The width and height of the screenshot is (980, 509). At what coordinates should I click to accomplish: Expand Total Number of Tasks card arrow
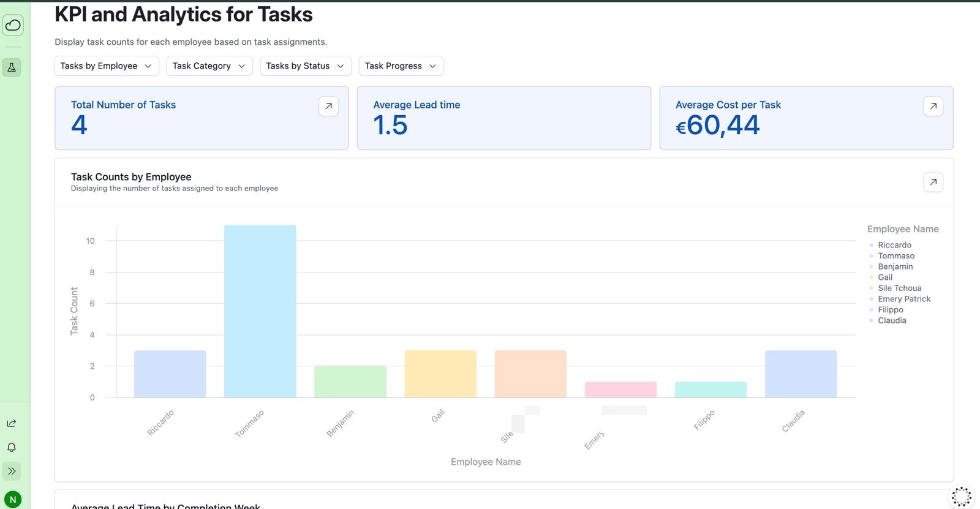click(x=328, y=106)
